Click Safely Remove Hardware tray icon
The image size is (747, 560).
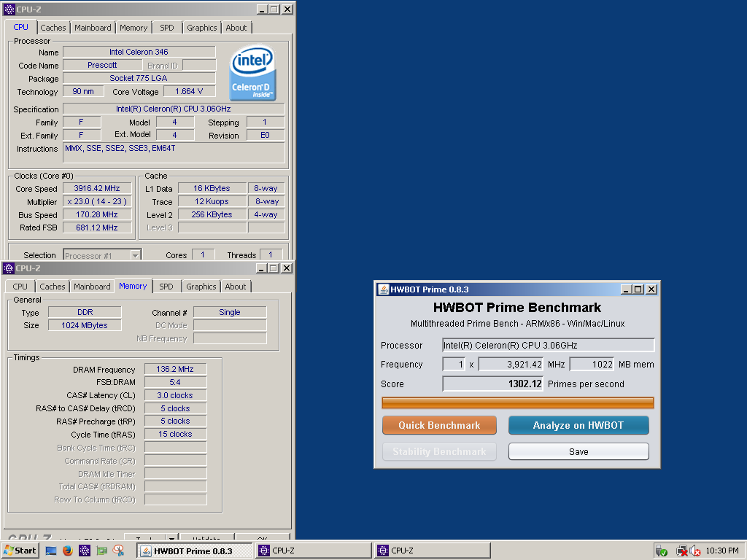(x=661, y=551)
